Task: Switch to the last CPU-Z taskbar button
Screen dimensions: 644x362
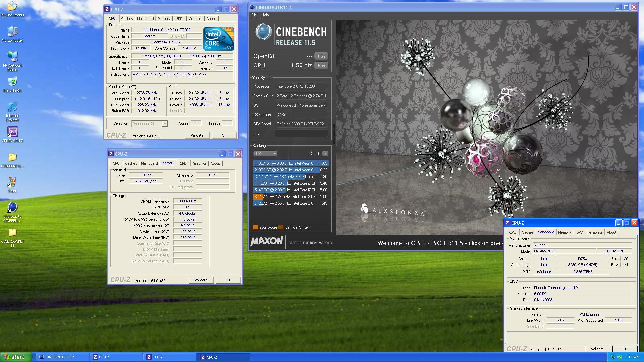Action: tap(223, 357)
